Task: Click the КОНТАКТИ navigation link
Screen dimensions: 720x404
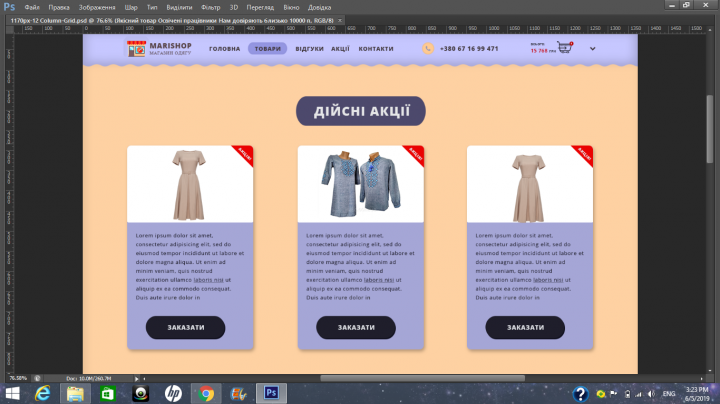Action: pos(376,49)
